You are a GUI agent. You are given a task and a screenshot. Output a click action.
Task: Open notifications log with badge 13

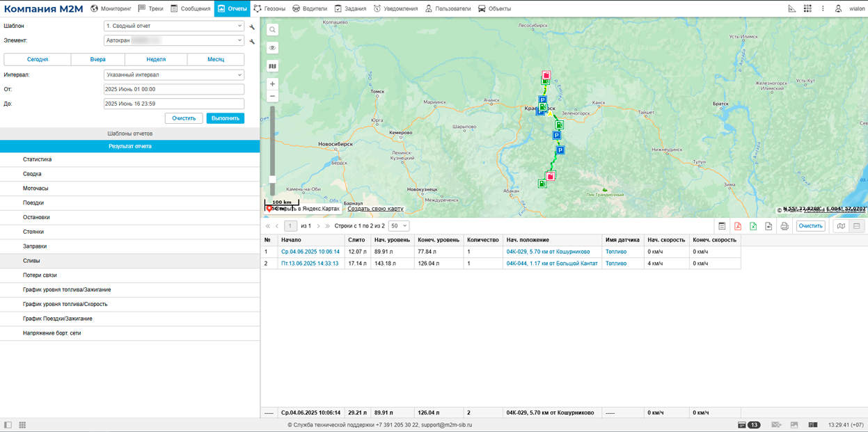point(749,425)
